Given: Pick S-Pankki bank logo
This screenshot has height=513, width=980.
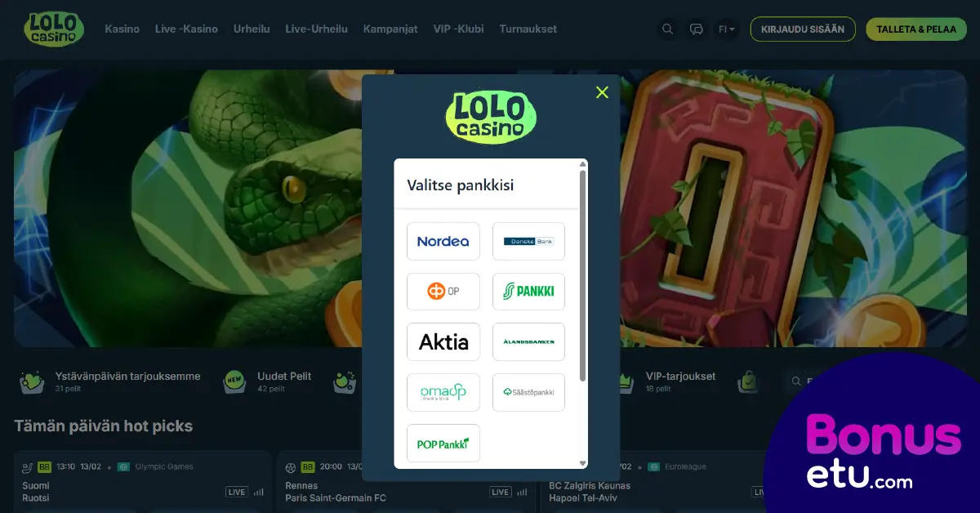Looking at the screenshot, I should [x=528, y=292].
